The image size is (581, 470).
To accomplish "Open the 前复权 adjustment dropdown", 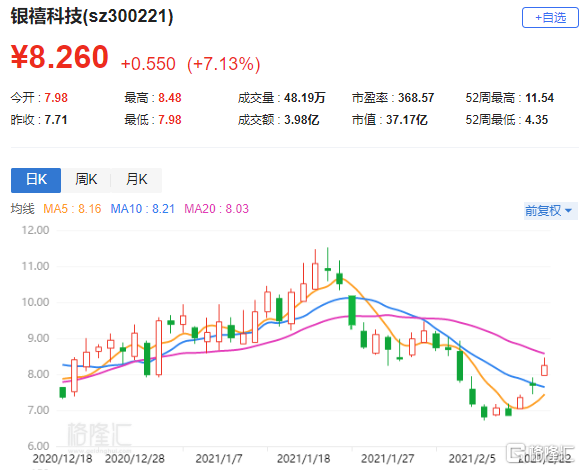I will tap(550, 211).
